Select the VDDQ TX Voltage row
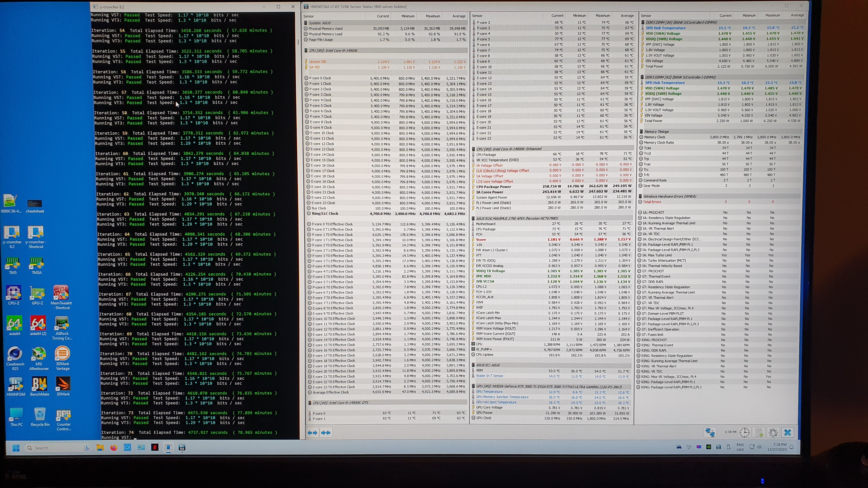This screenshot has width=868, height=488. tap(552, 271)
